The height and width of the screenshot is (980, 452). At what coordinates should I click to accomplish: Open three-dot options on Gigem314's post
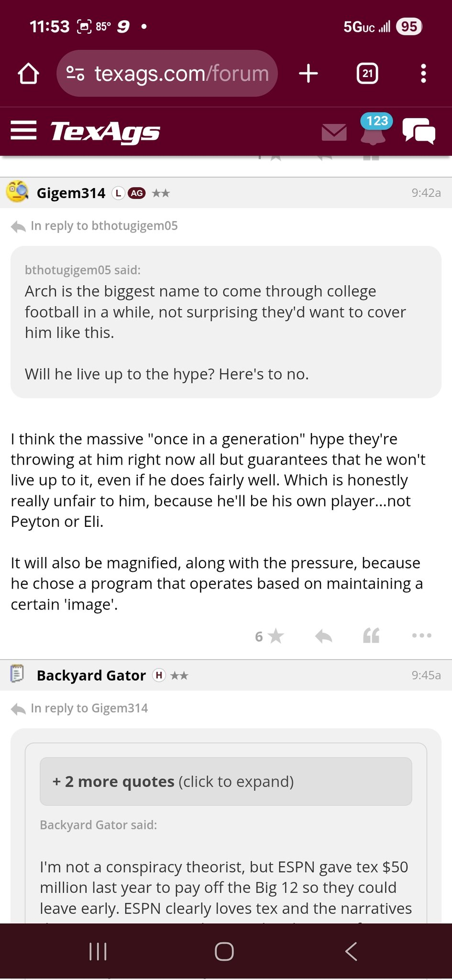pos(422,635)
